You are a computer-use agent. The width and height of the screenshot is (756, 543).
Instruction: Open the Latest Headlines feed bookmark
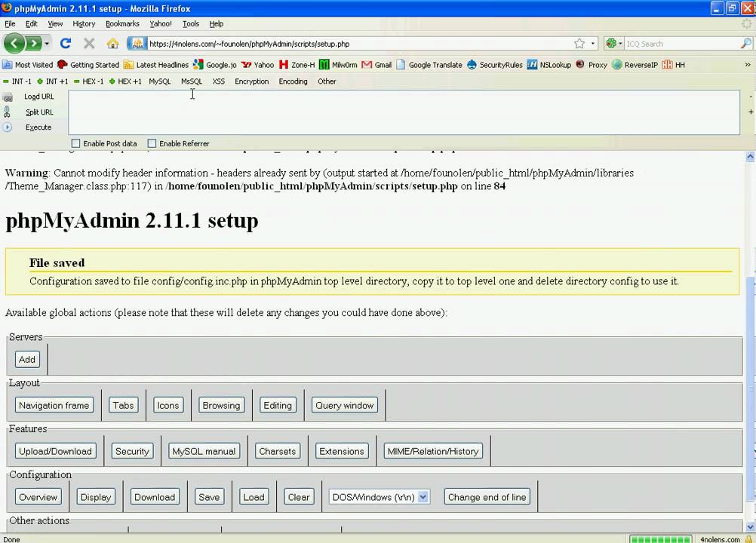tap(156, 65)
